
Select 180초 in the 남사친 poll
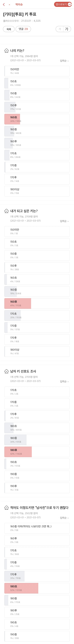37,588
